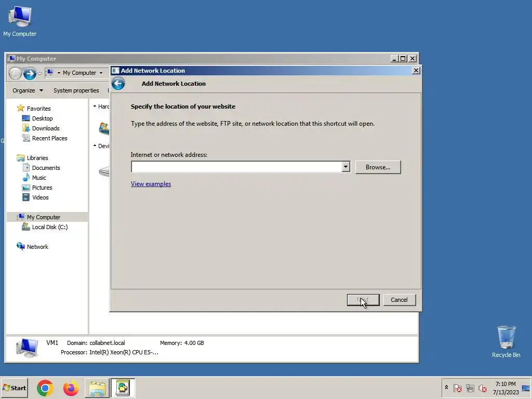The image size is (532, 399).
Task: Cancel the Add Network Location wizard
Action: [x=400, y=300]
